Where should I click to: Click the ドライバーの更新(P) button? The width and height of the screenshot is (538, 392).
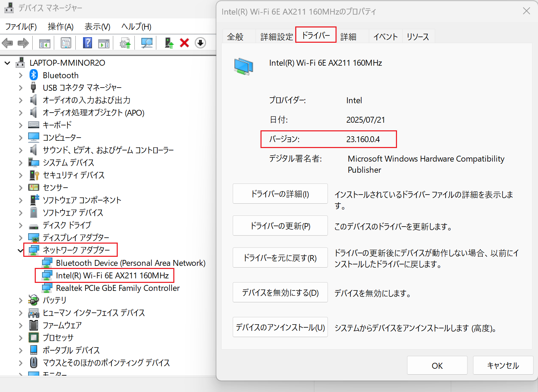(x=280, y=226)
